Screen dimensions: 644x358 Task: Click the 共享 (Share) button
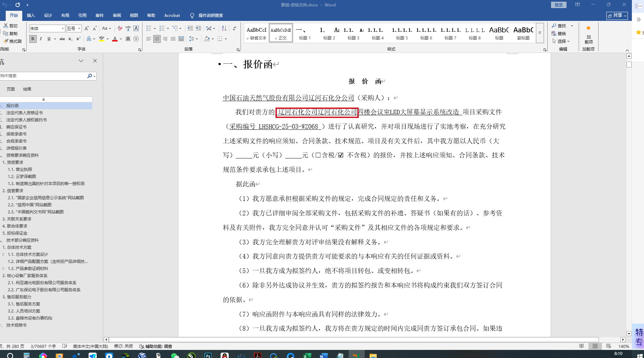(x=617, y=16)
